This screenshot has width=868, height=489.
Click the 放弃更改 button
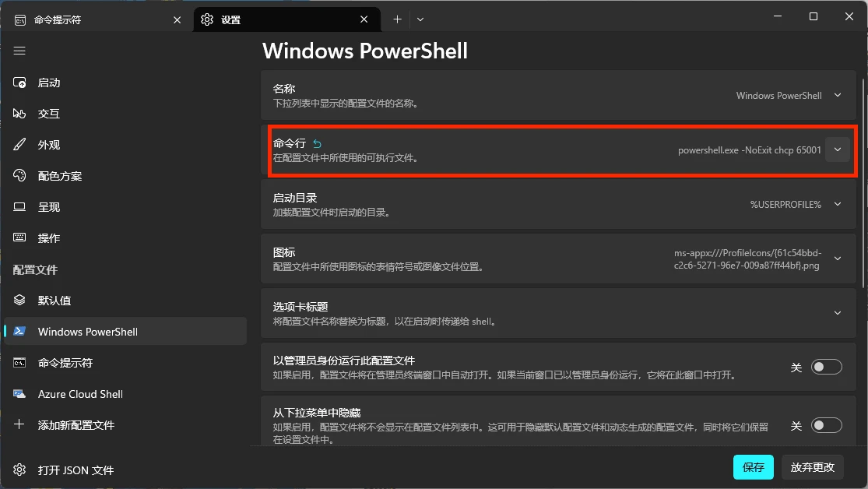click(812, 467)
